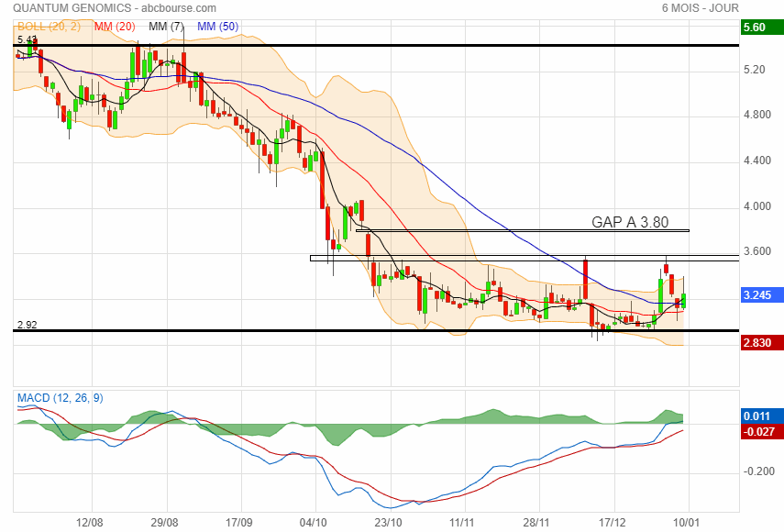Click the 17/12 date axis label
Screen dimensions: 784x532
612,523
